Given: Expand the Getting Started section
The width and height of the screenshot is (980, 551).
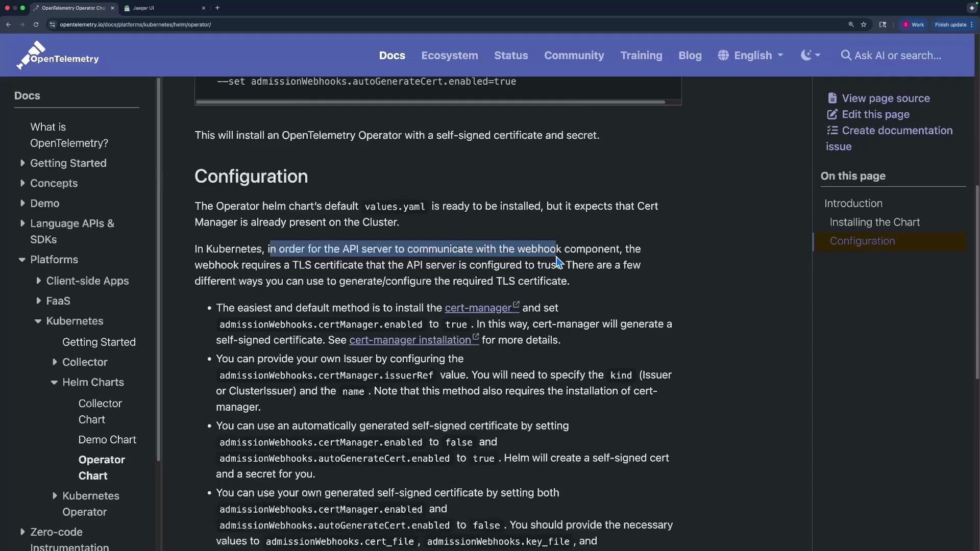Looking at the screenshot, I should coord(22,163).
